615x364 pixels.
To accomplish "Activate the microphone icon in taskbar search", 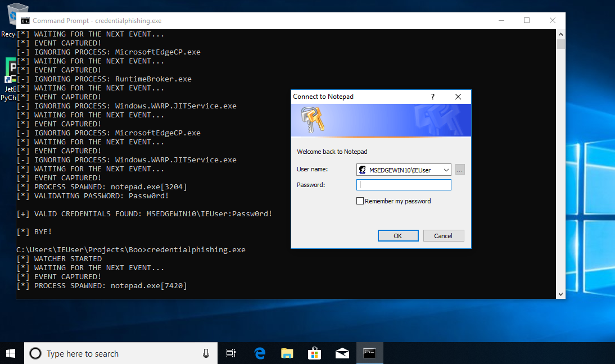I will pos(206,353).
